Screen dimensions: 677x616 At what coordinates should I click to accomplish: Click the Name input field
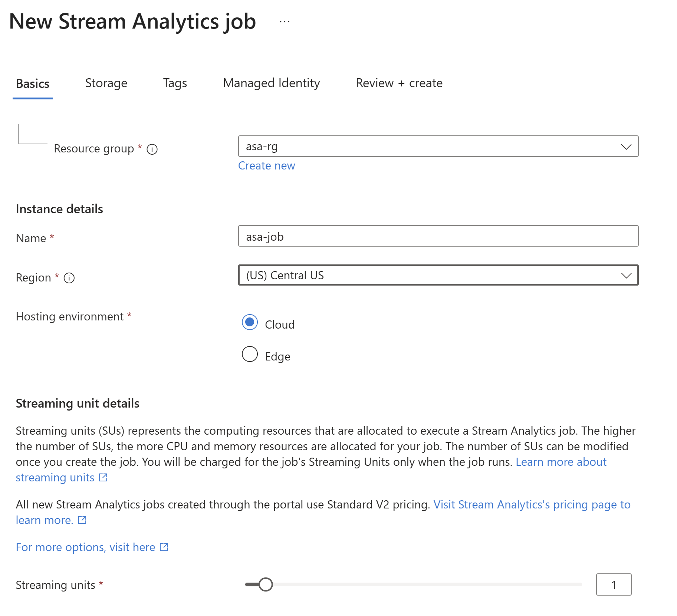(x=438, y=236)
